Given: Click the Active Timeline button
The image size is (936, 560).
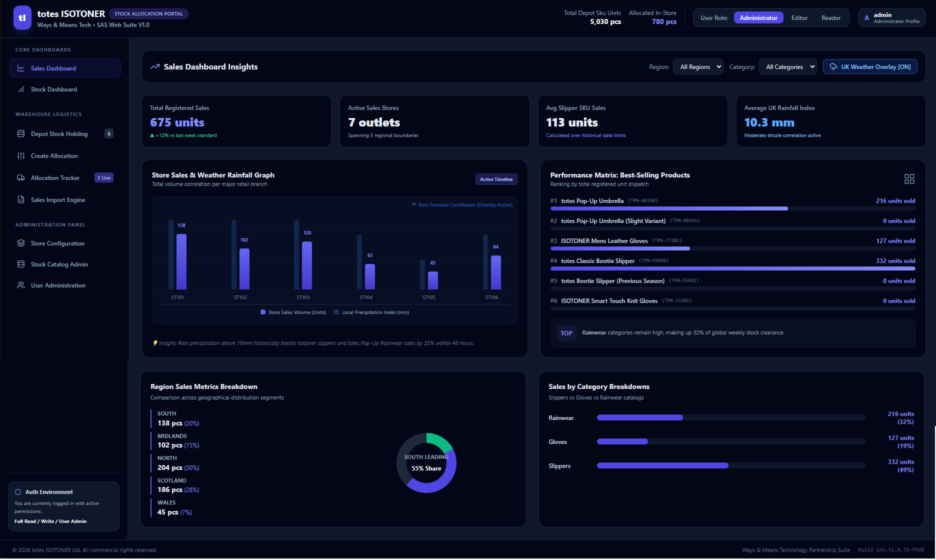Looking at the screenshot, I should click(x=496, y=179).
